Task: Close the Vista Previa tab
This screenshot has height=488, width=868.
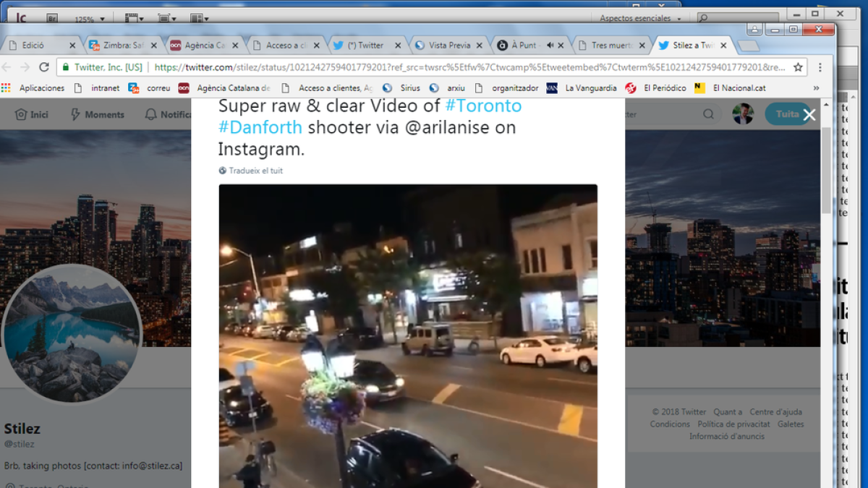Action: coord(479,45)
